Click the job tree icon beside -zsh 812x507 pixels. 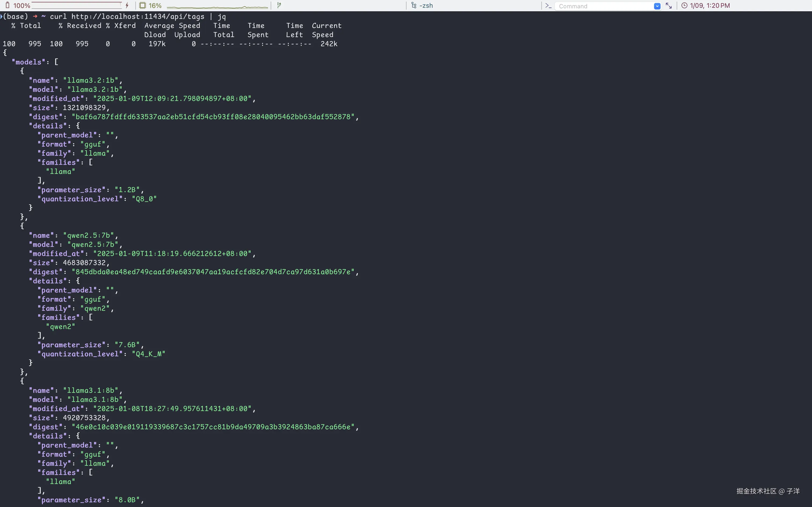point(414,5)
